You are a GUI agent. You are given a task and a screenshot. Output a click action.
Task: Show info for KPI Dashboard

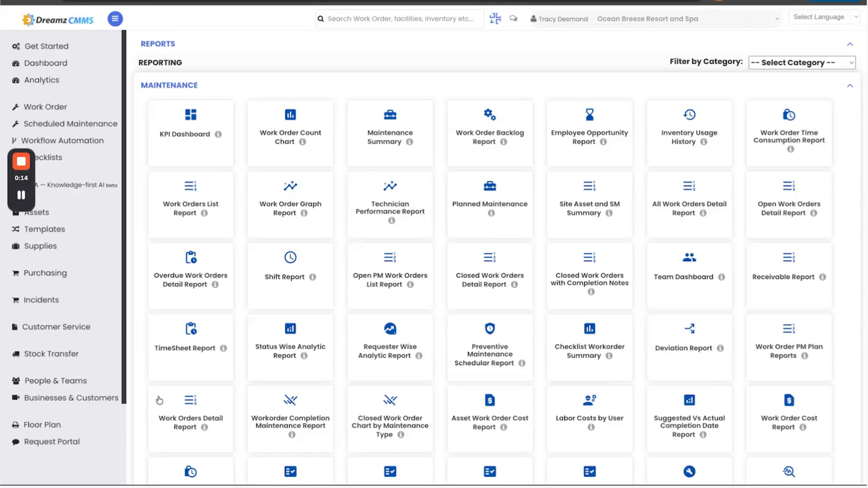click(x=218, y=134)
